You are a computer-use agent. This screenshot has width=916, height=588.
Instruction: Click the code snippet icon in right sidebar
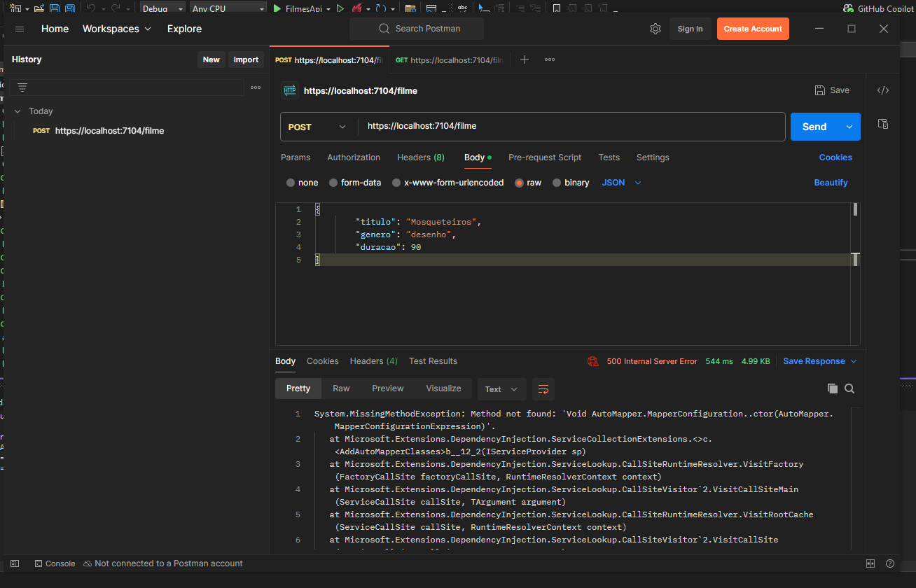(883, 90)
